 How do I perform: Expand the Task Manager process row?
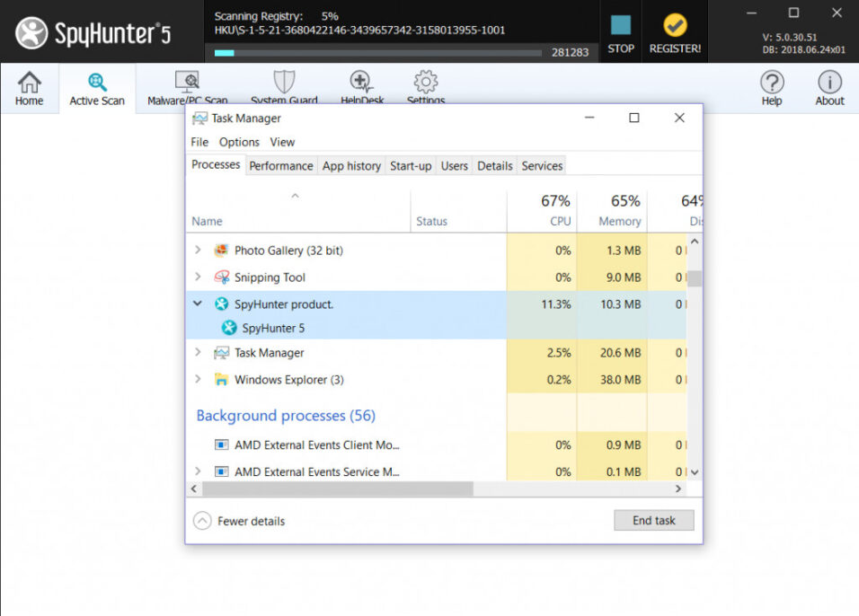[198, 353]
